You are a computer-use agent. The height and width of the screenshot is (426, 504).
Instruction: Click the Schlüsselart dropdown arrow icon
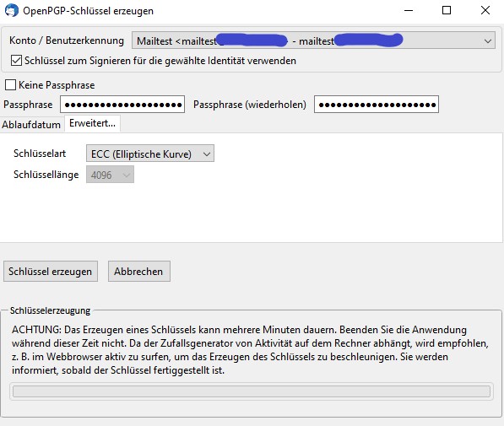tap(207, 154)
